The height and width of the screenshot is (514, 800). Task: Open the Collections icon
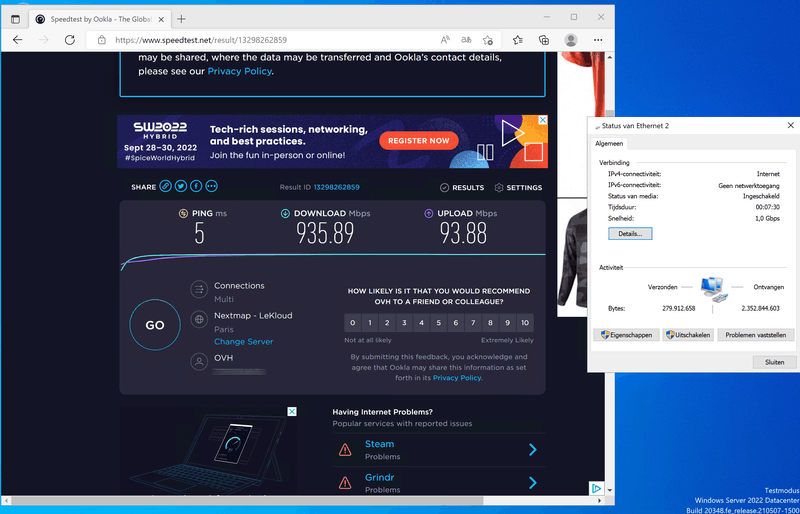click(x=544, y=40)
